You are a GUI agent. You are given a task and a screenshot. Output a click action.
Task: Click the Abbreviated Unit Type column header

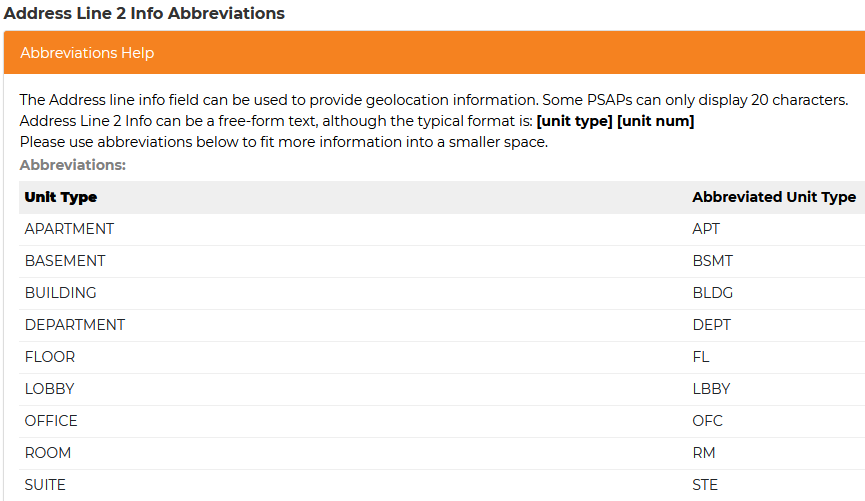coord(773,197)
